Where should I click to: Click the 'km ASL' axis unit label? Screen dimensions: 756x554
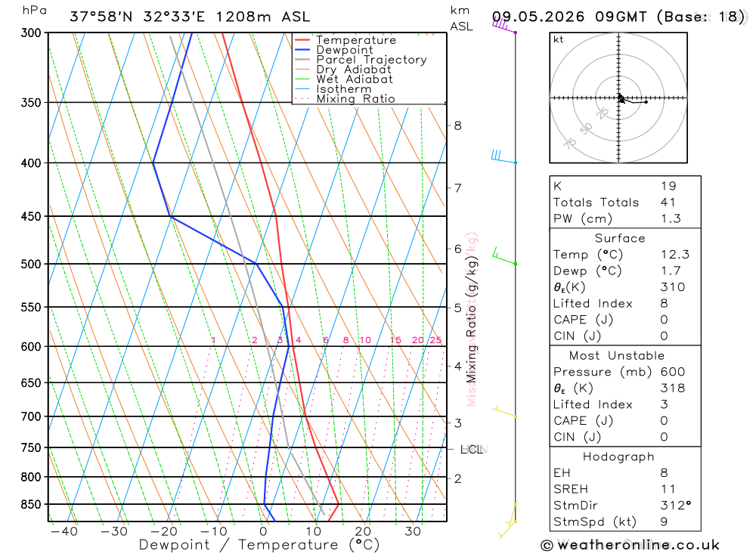pos(461,18)
